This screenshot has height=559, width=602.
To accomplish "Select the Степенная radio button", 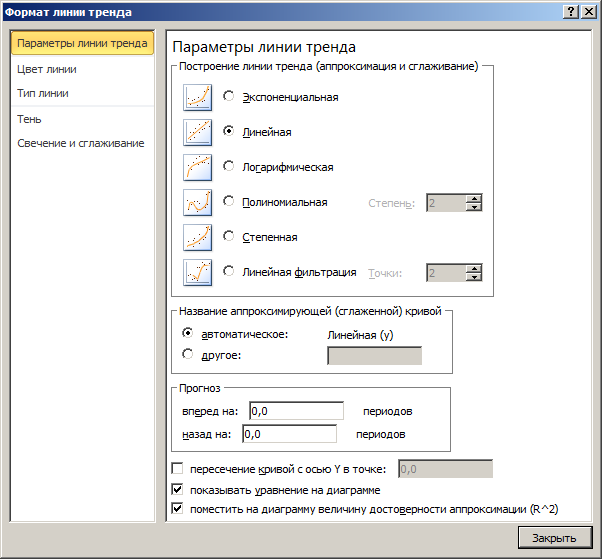I will 228,236.
